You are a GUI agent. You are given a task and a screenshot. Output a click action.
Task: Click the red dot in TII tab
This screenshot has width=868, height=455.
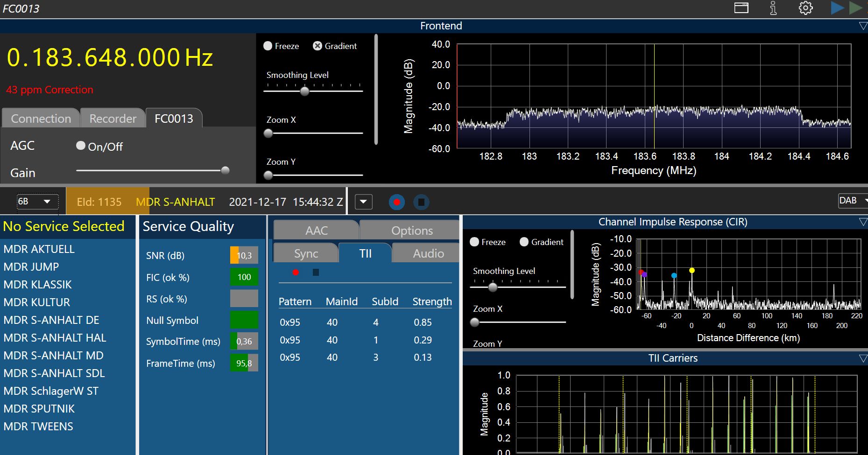[x=296, y=272]
